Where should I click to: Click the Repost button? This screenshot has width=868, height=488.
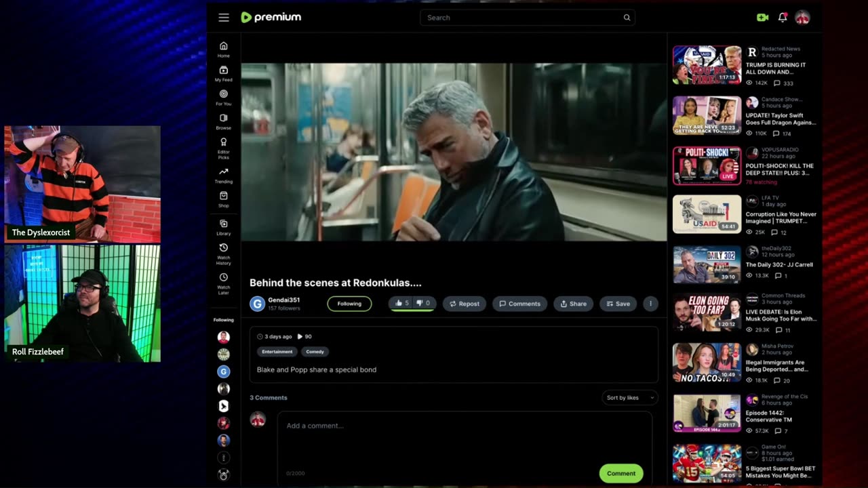pos(464,304)
